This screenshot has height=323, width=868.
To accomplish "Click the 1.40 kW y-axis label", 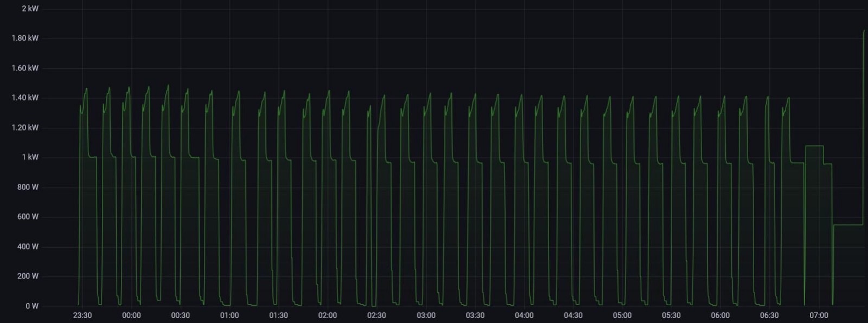I will 25,98.
